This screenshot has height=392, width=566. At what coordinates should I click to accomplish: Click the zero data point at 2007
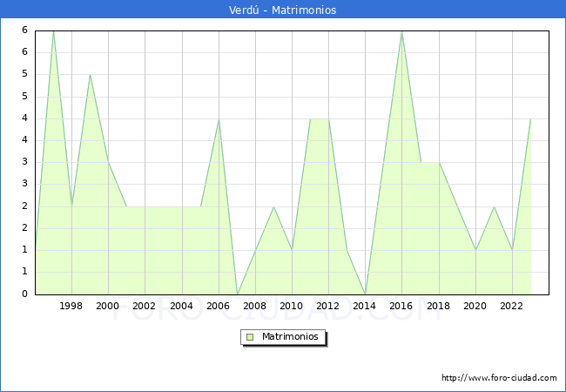point(237,294)
